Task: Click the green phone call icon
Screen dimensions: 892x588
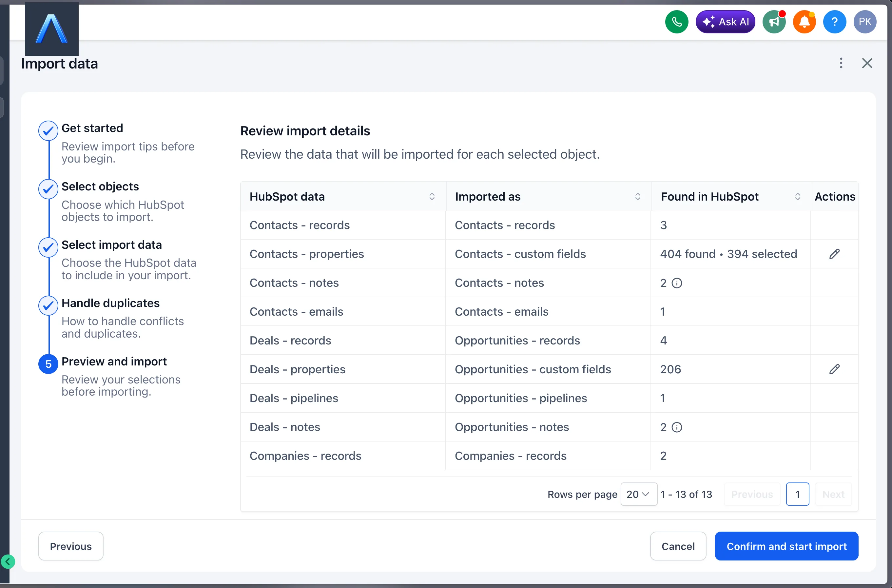Action: tap(676, 22)
